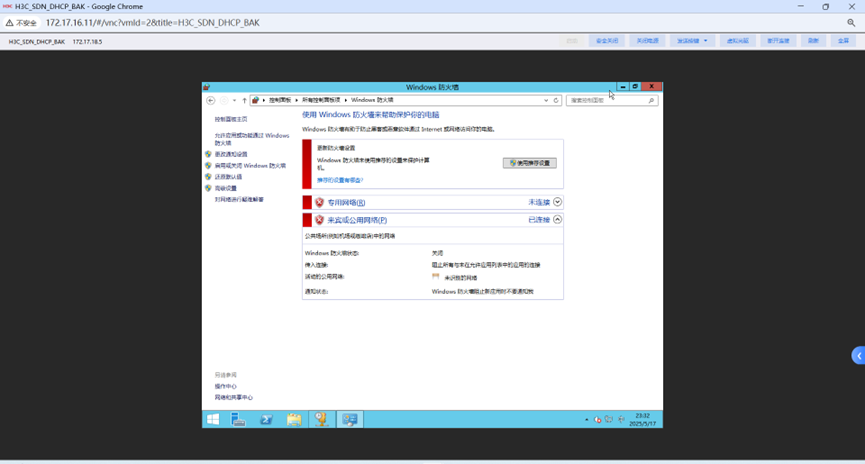Open address bar history dropdown

coord(546,100)
